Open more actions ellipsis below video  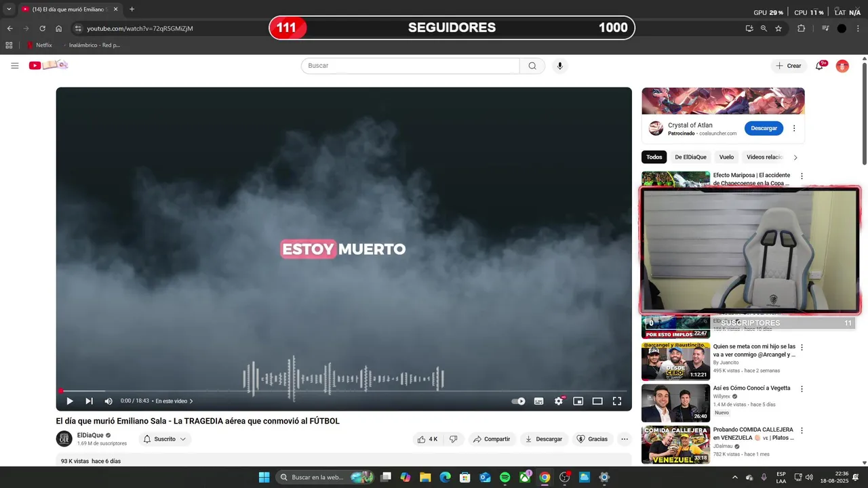click(625, 439)
